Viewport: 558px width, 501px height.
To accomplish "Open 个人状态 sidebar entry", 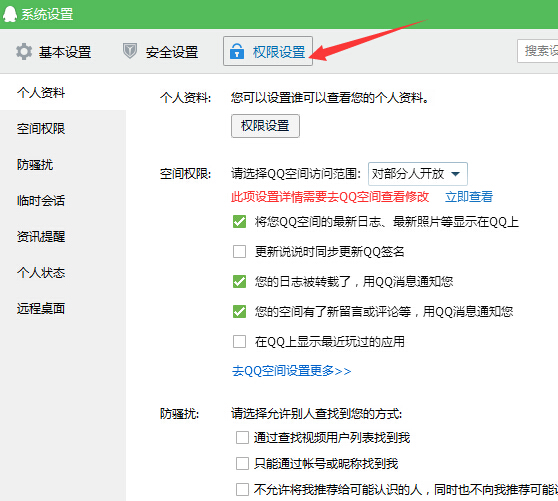I will (41, 273).
